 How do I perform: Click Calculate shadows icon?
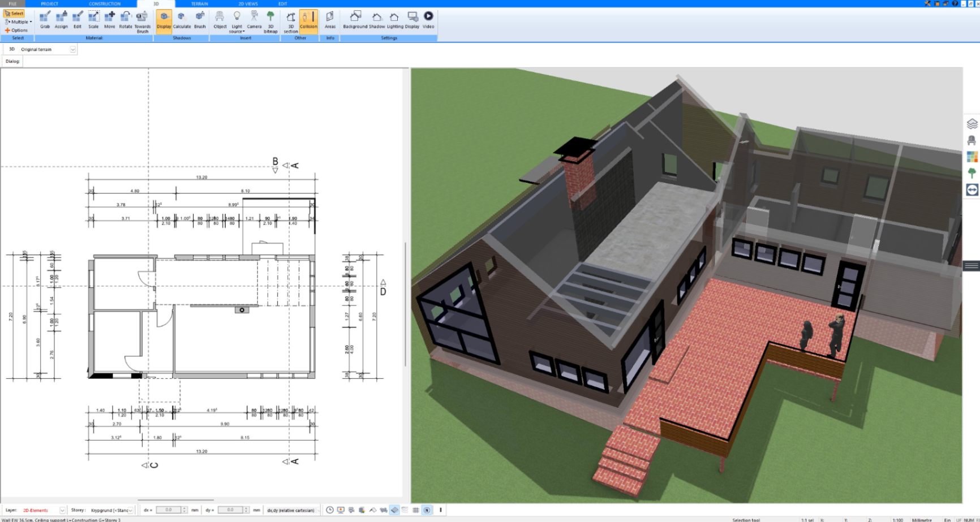tap(182, 19)
